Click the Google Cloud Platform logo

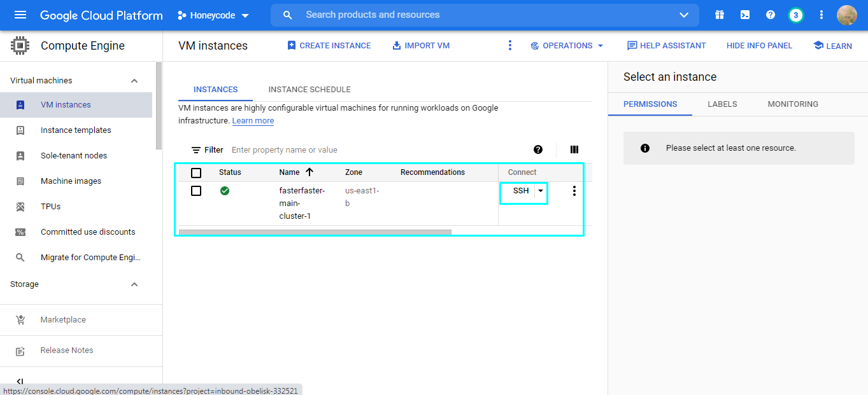(101, 15)
